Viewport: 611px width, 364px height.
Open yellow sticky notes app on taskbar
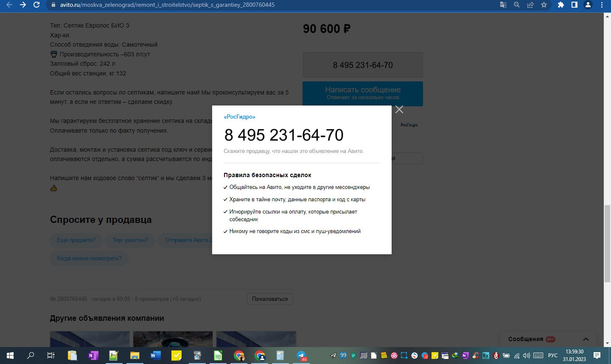point(177,356)
